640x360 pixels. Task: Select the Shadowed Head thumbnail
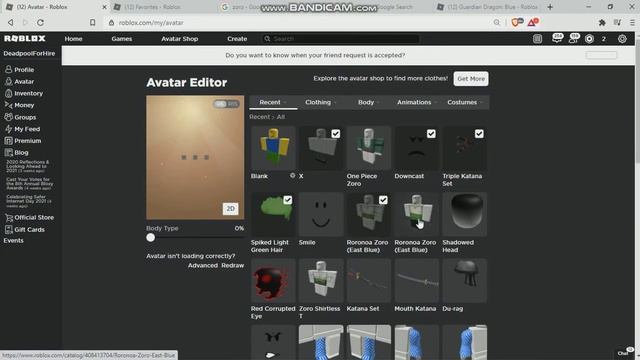[x=464, y=214]
